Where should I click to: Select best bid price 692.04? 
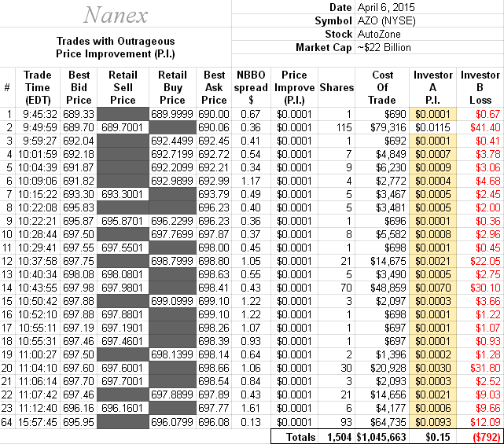coord(79,141)
